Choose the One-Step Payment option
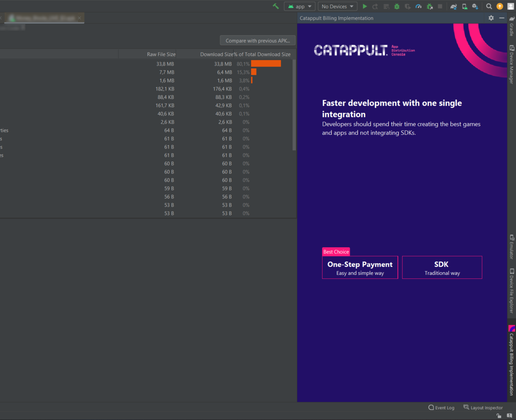The height and width of the screenshot is (420, 516). [x=360, y=268]
